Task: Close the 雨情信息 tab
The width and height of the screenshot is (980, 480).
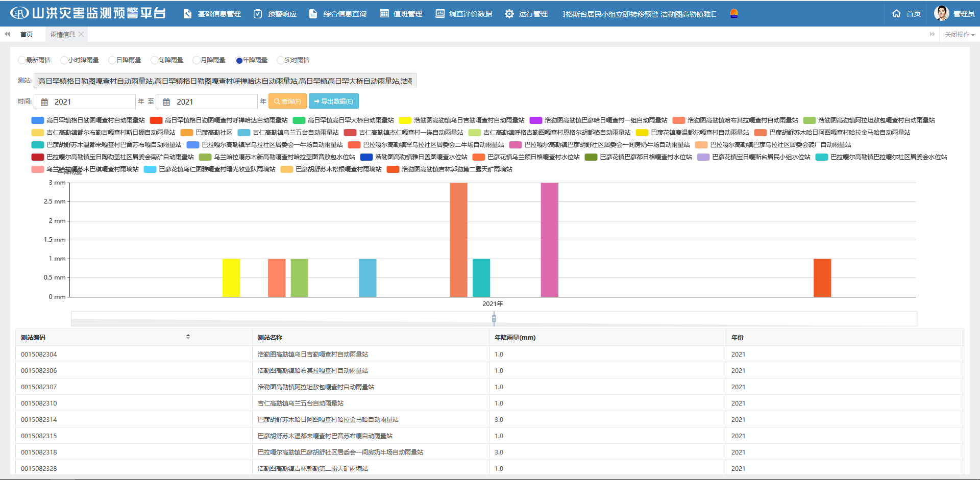Action: [x=81, y=34]
